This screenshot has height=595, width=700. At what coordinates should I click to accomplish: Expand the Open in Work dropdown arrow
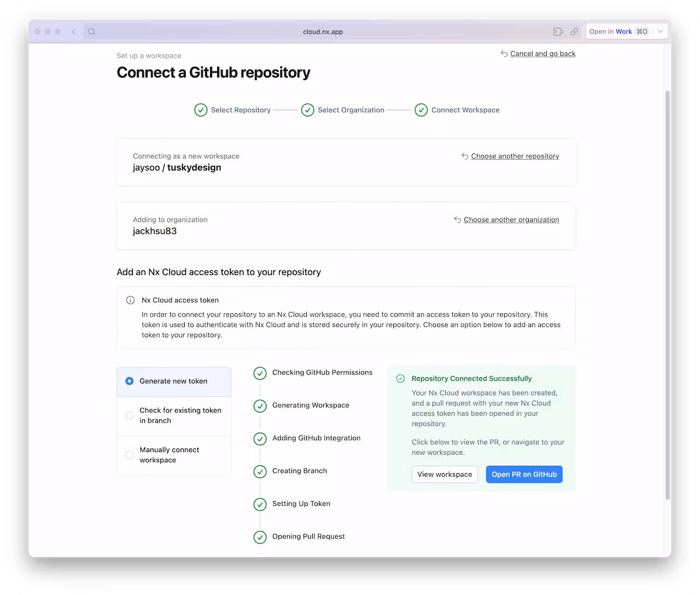(660, 32)
